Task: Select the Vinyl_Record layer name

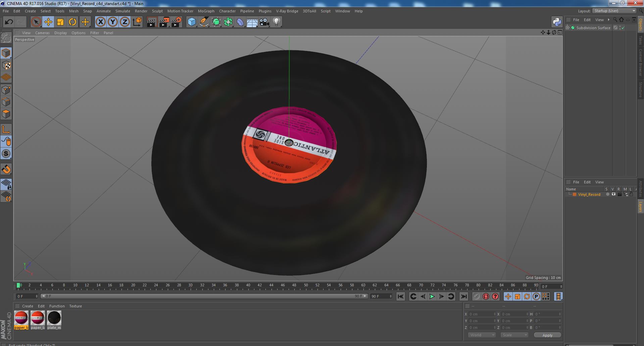Action: (x=589, y=194)
